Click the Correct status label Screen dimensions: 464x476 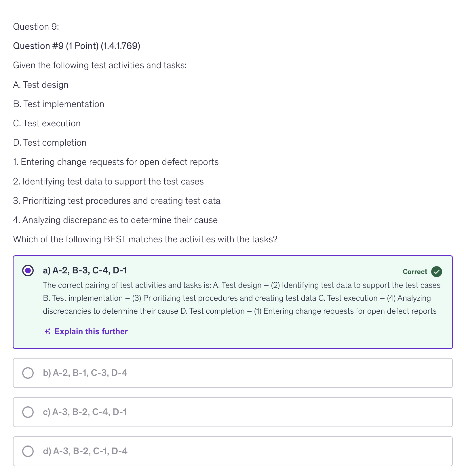point(415,272)
